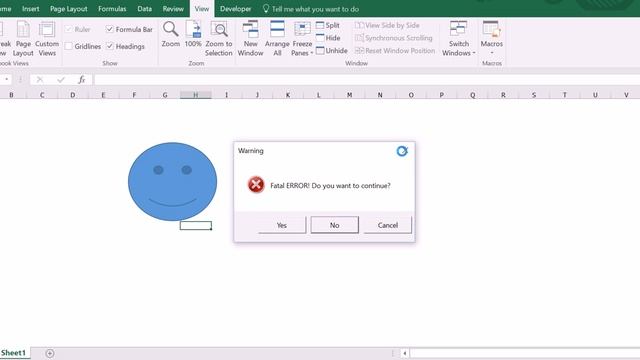
Task: Click the blue circular icon in dialog title
Action: click(402, 151)
